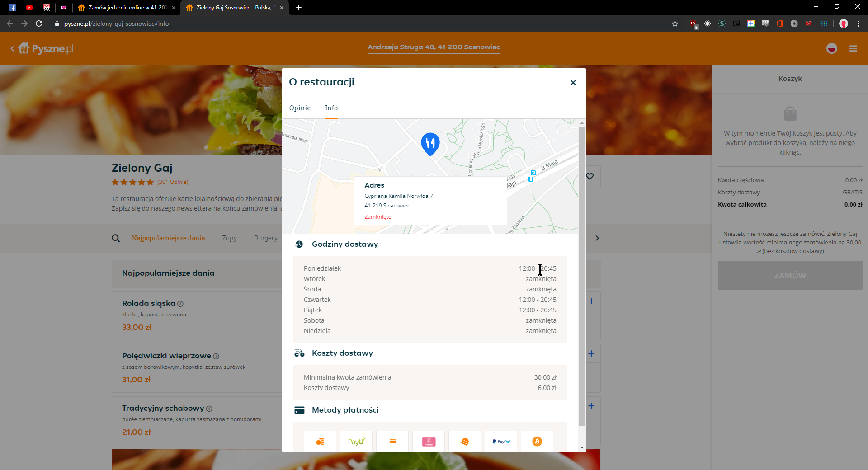Click the Bitcoin payment icon
This screenshot has width=868, height=470.
click(537, 442)
